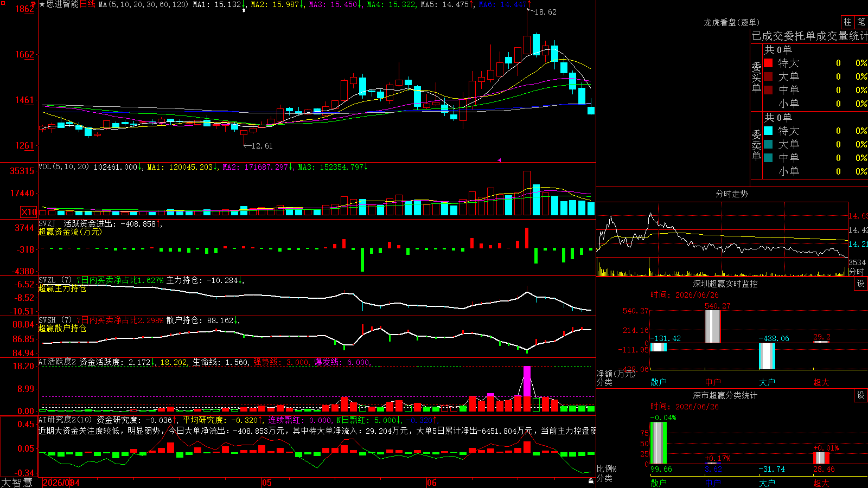Screen dimensions: 868x488
Task: Click the X10 volume multiplier box
Action: tap(29, 212)
